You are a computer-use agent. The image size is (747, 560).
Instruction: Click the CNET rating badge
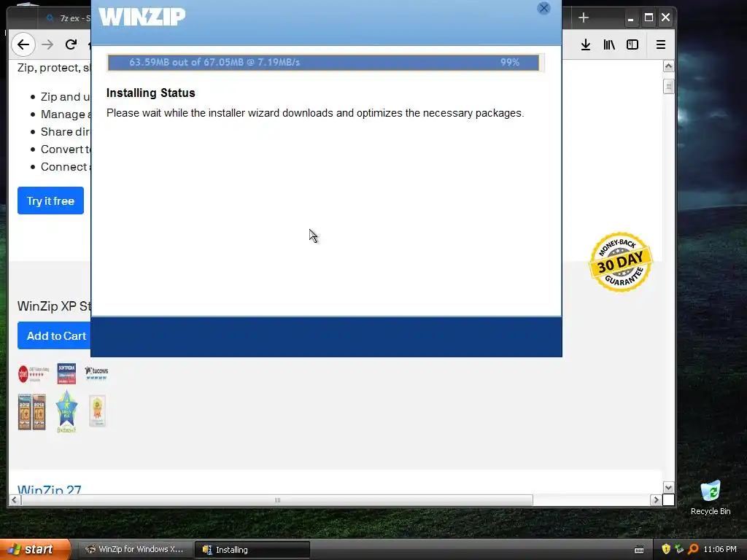tap(34, 374)
